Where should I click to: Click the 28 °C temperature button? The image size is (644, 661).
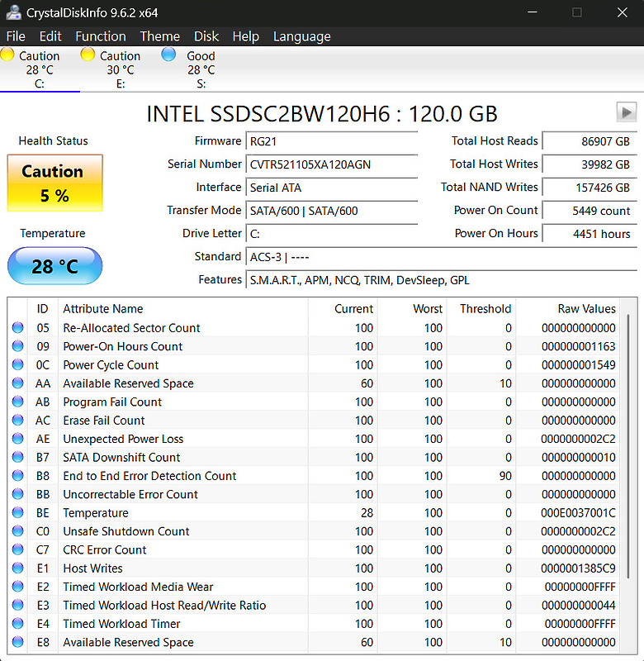(x=54, y=266)
